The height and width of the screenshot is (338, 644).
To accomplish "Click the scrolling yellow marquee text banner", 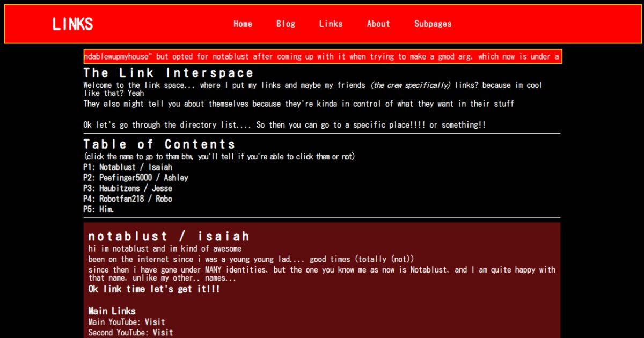I will pyautogui.click(x=322, y=56).
